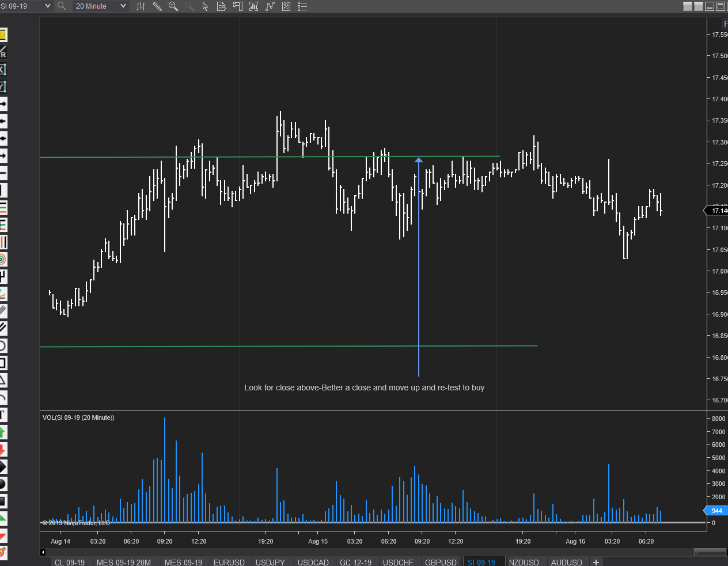Viewport: 728px width, 566px height.
Task: Open the bar type chart style icon
Action: tap(141, 6)
